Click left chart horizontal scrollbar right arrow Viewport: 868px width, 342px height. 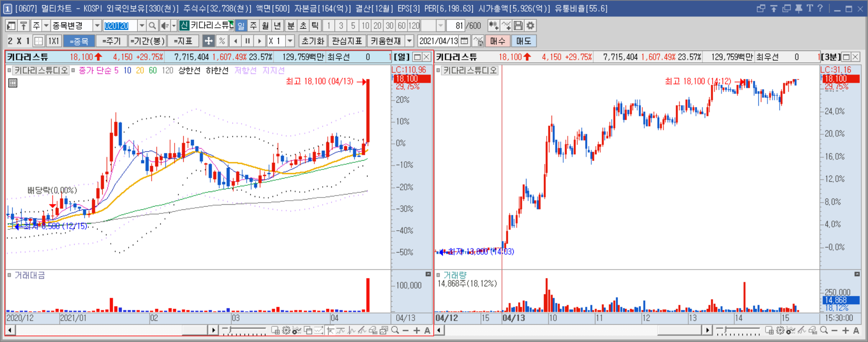tap(213, 331)
